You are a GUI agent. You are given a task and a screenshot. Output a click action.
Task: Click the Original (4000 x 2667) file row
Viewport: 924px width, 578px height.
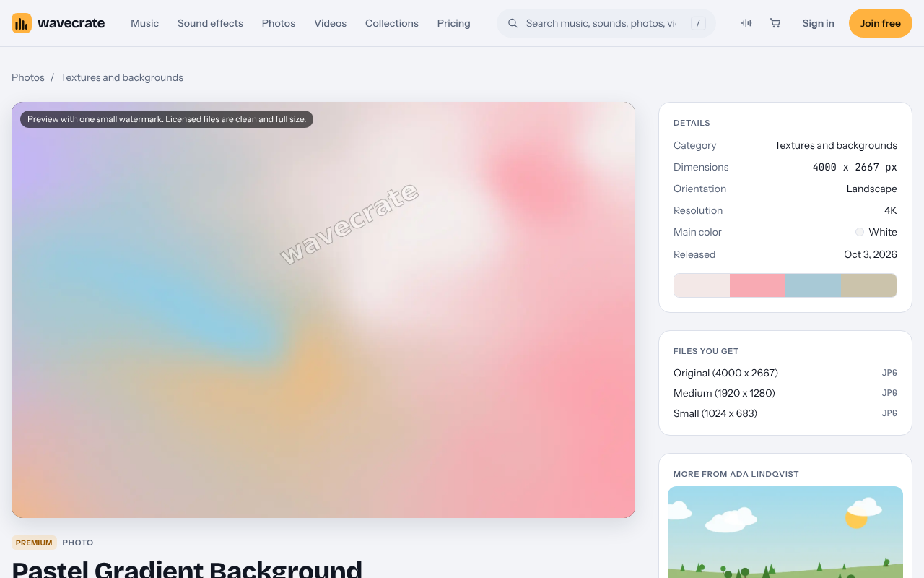click(785, 373)
